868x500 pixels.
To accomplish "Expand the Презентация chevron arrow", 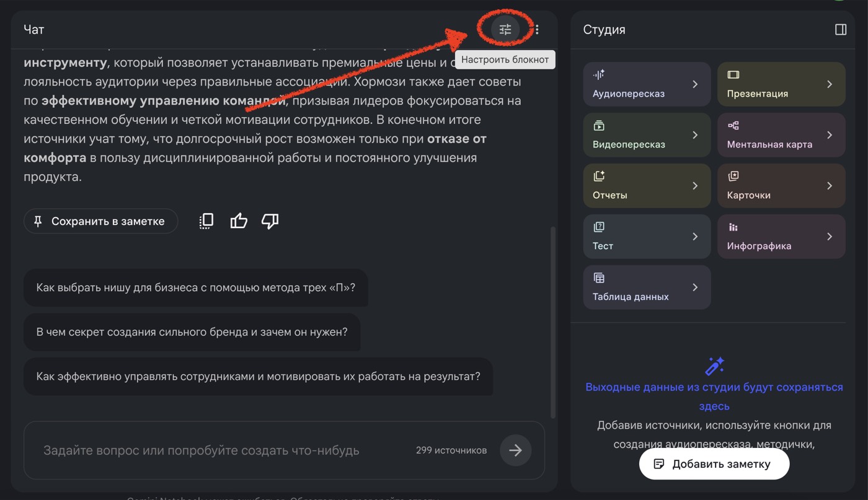I will (x=830, y=84).
